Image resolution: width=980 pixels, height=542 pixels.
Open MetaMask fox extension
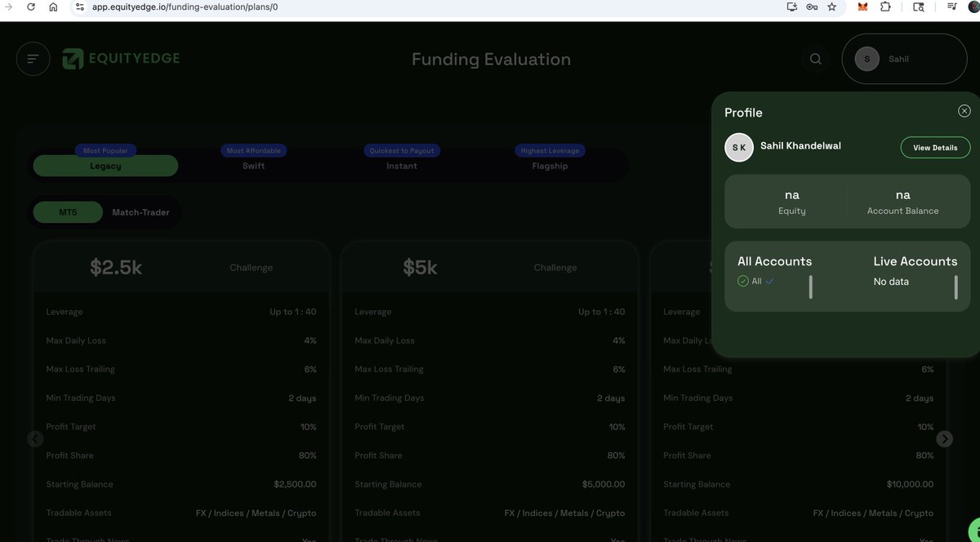coord(862,7)
